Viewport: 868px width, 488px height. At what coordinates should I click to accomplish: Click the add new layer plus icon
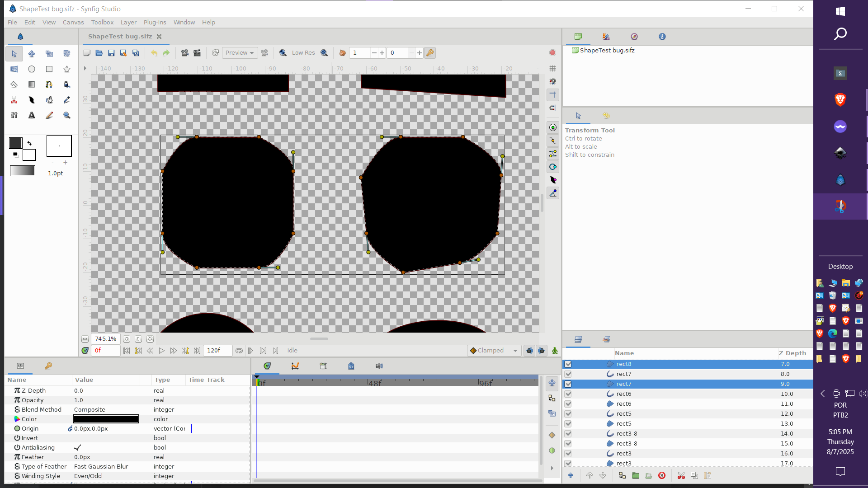(571, 475)
